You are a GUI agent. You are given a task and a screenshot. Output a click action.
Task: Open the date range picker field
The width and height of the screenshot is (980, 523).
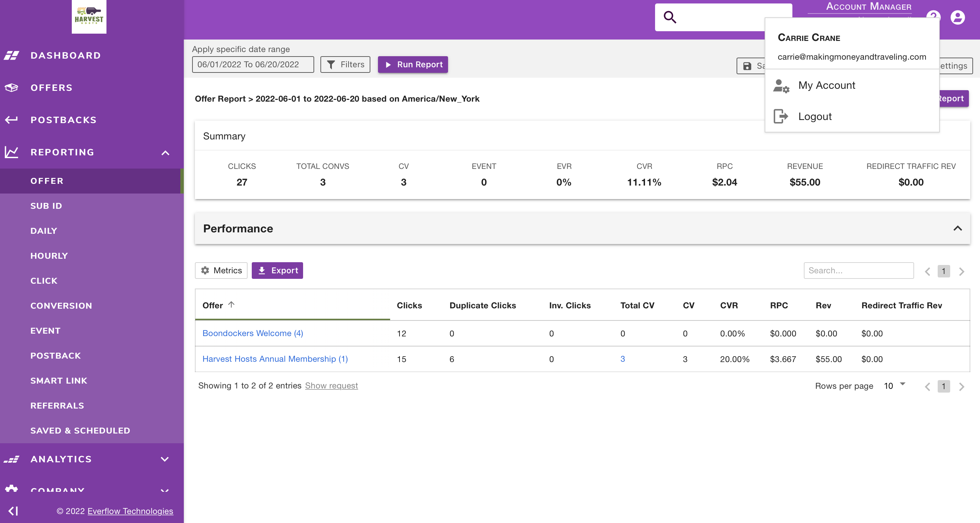coord(252,65)
